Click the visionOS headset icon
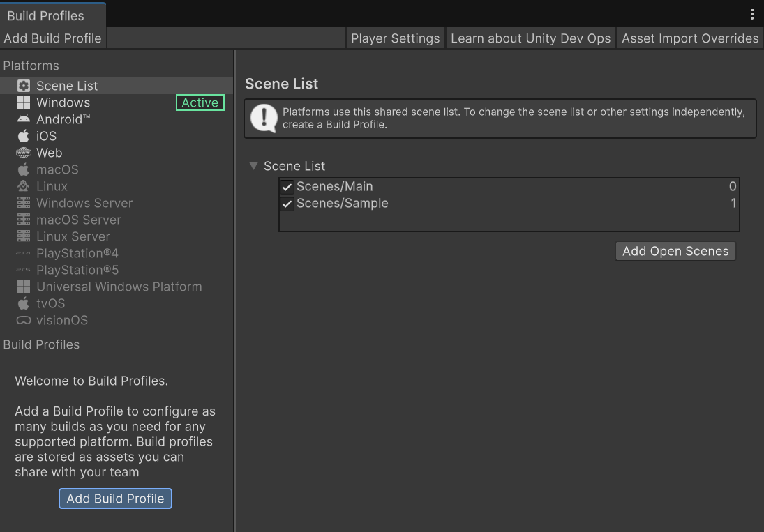764x532 pixels. 24,320
